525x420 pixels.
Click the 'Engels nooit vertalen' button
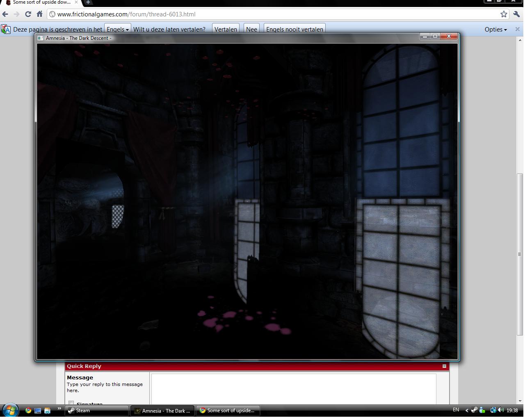294,29
